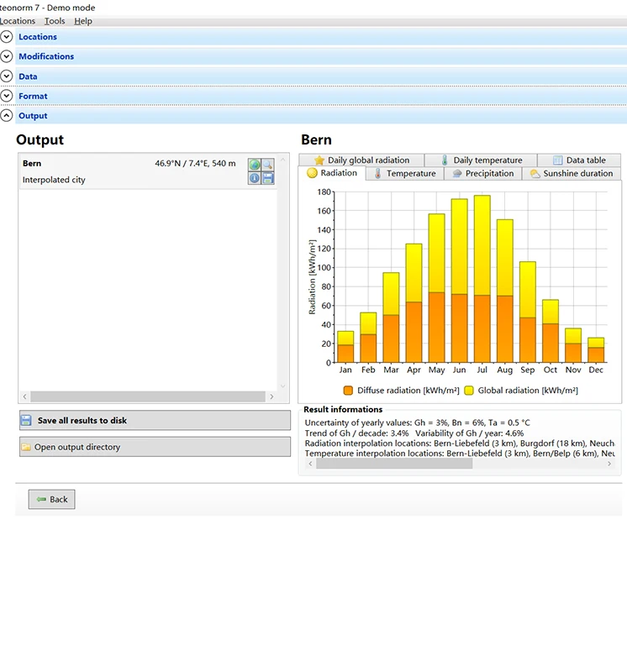Click the orange Diffuse radiation legend swatch

point(348,391)
